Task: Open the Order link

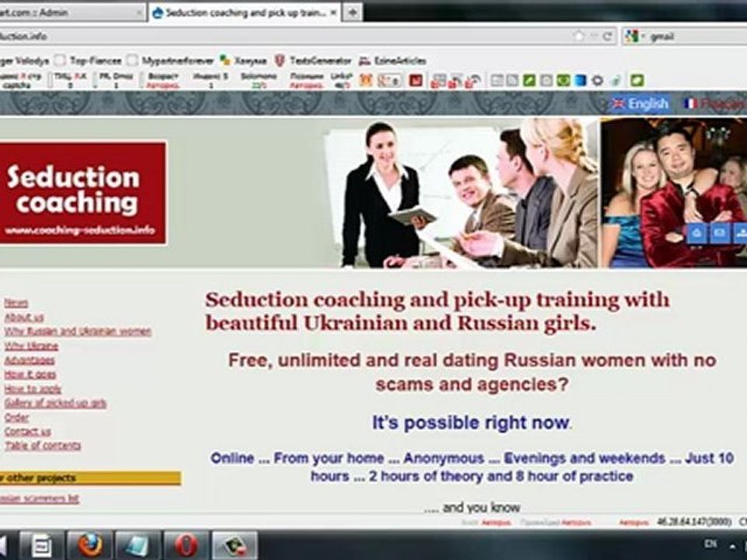Action: tap(16, 418)
